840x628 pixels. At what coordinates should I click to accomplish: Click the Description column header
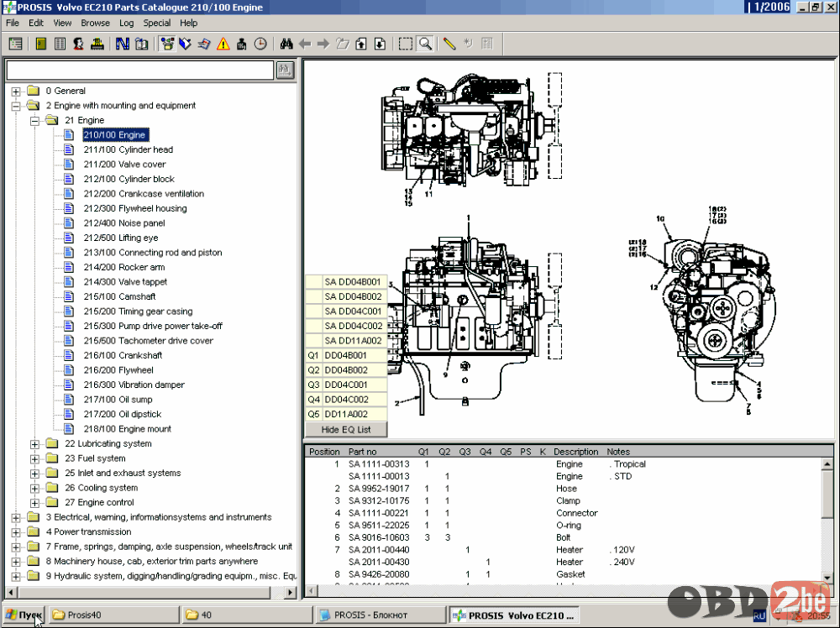point(576,452)
